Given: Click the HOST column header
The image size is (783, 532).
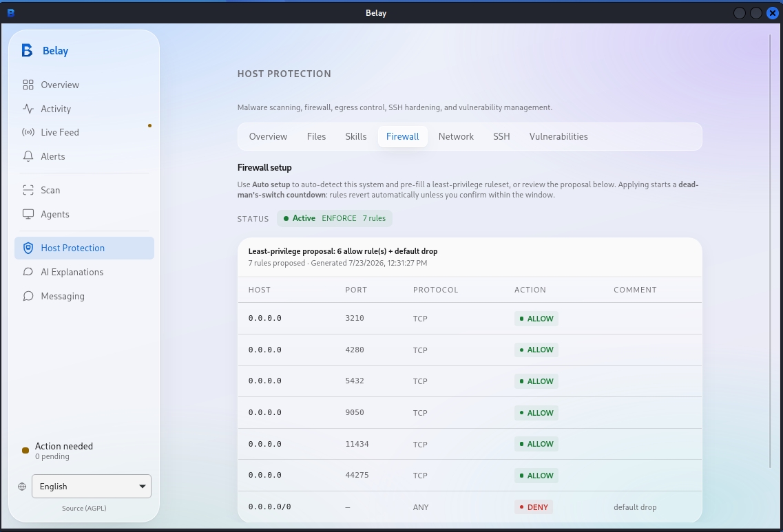Looking at the screenshot, I should point(260,290).
